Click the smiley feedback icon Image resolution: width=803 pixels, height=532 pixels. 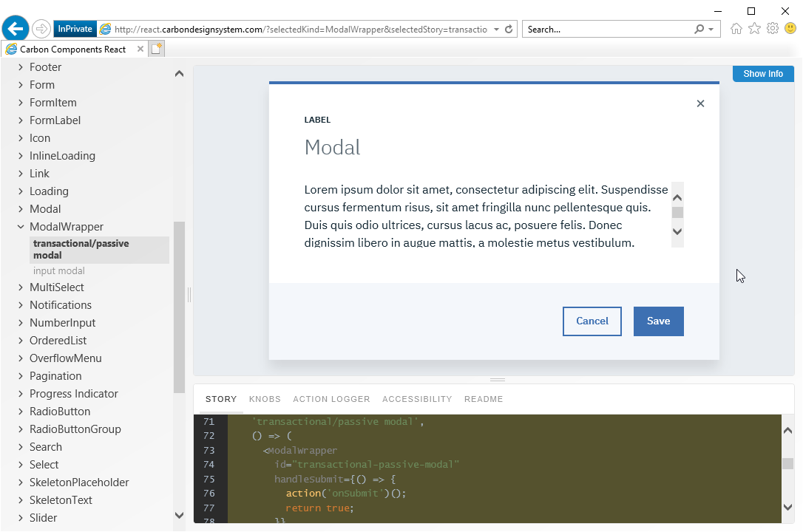pos(790,28)
